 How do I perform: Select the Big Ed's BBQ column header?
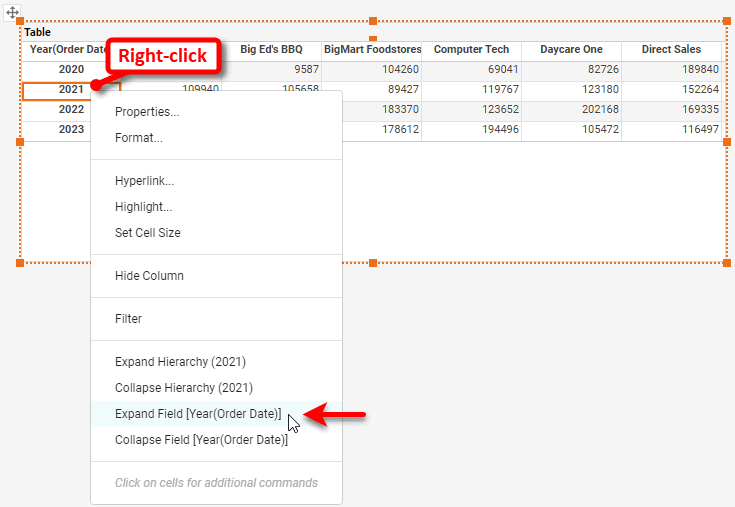click(x=271, y=50)
